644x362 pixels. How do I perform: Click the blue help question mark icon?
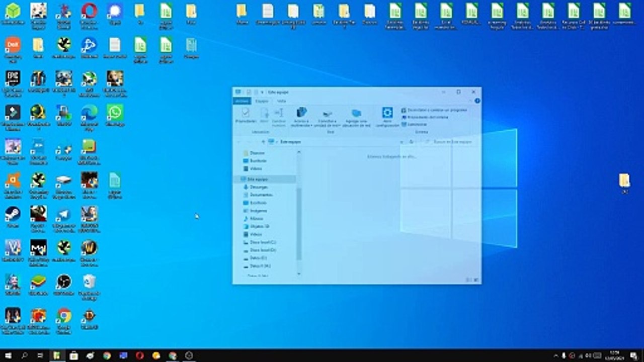[477, 101]
